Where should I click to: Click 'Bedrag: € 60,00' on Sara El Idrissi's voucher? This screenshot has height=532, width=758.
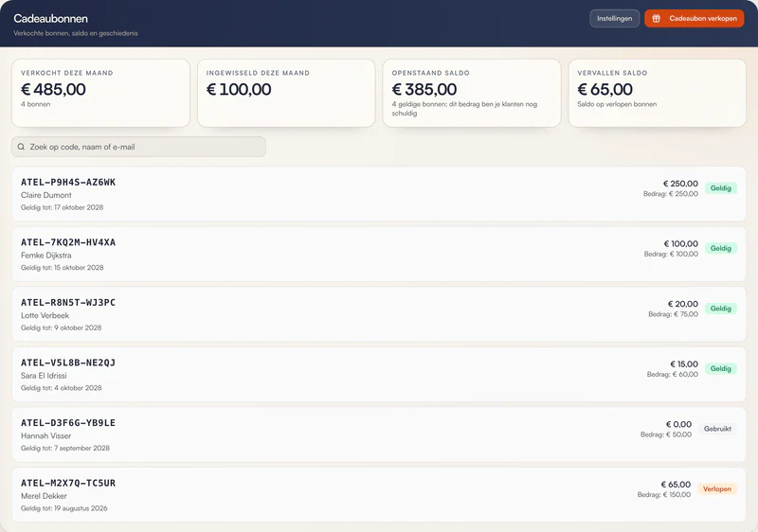pos(673,375)
